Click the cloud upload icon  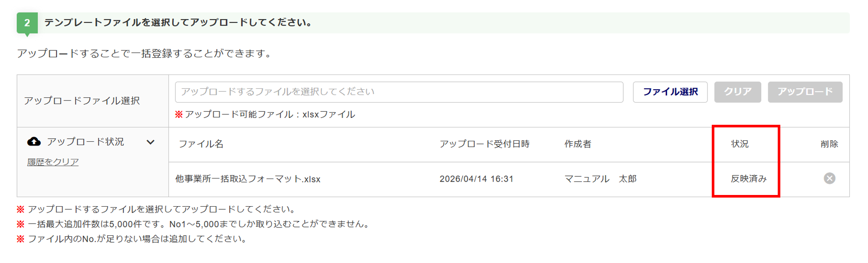tap(34, 142)
